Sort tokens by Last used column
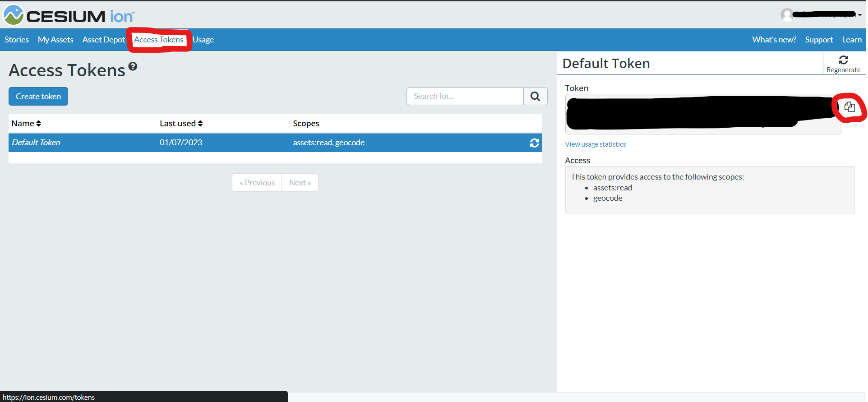Viewport: 868px width, 402px height. (x=181, y=124)
